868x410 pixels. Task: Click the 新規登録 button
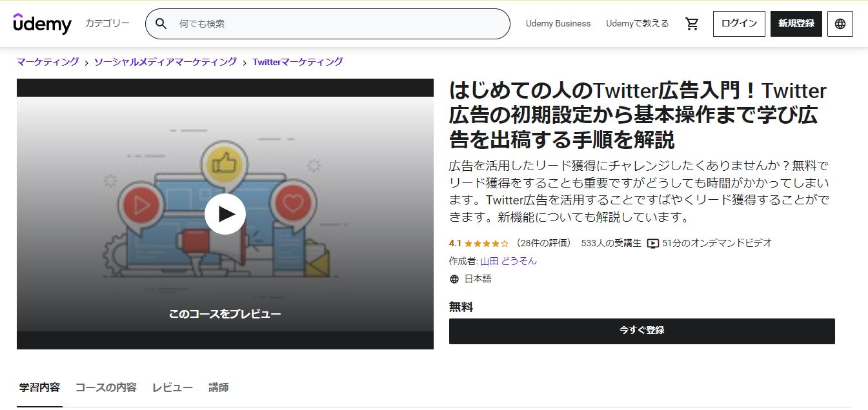pyautogui.click(x=796, y=24)
